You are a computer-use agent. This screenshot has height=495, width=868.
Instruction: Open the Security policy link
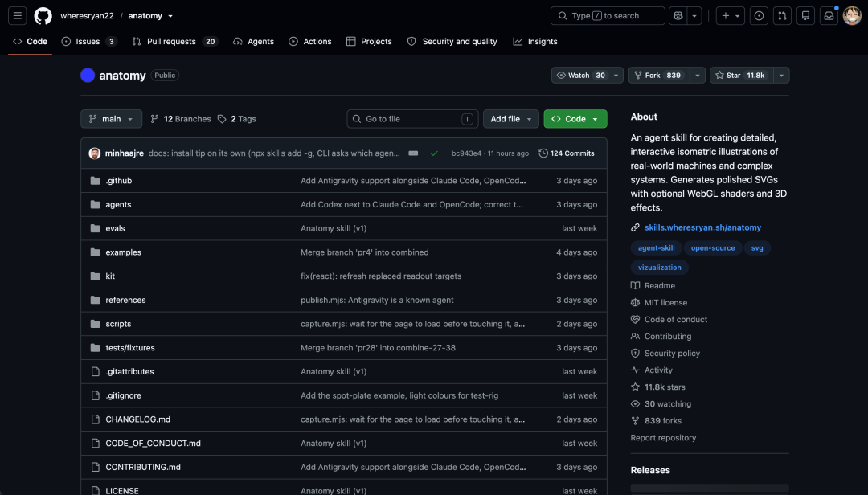[x=665, y=354]
